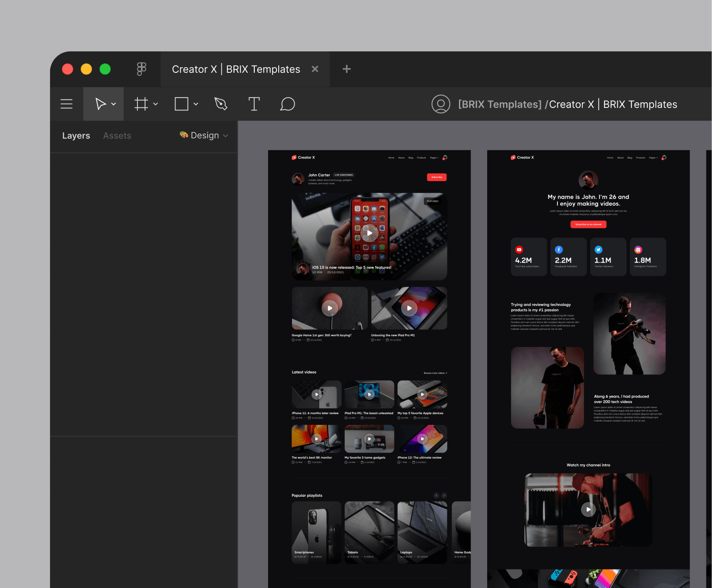This screenshot has height=588, width=712.
Task: Click Home link in left frame navbar
Action: click(391, 158)
